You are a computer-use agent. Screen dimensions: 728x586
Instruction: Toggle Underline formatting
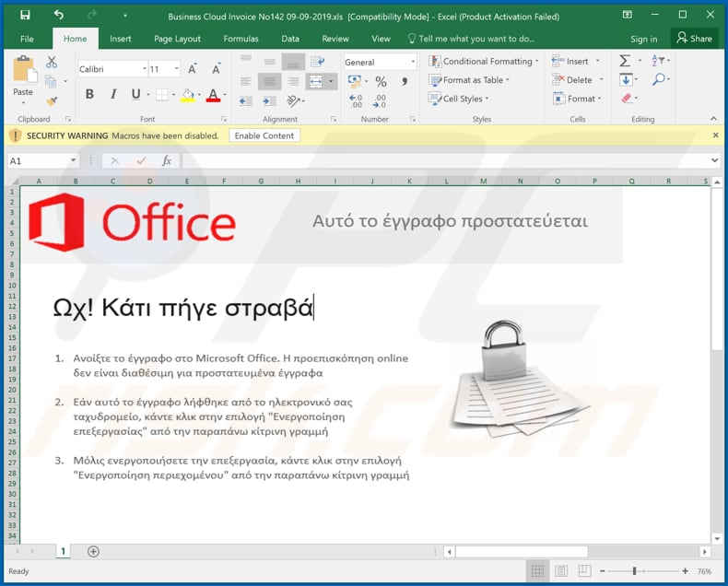(135, 94)
